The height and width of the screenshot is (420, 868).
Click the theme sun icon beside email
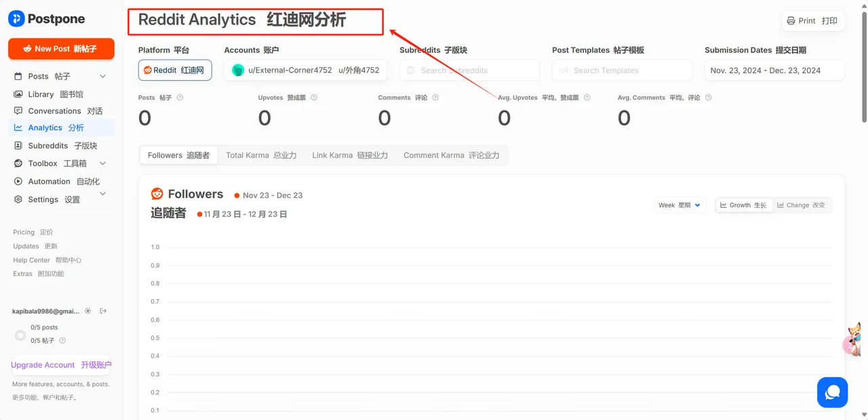coord(87,311)
